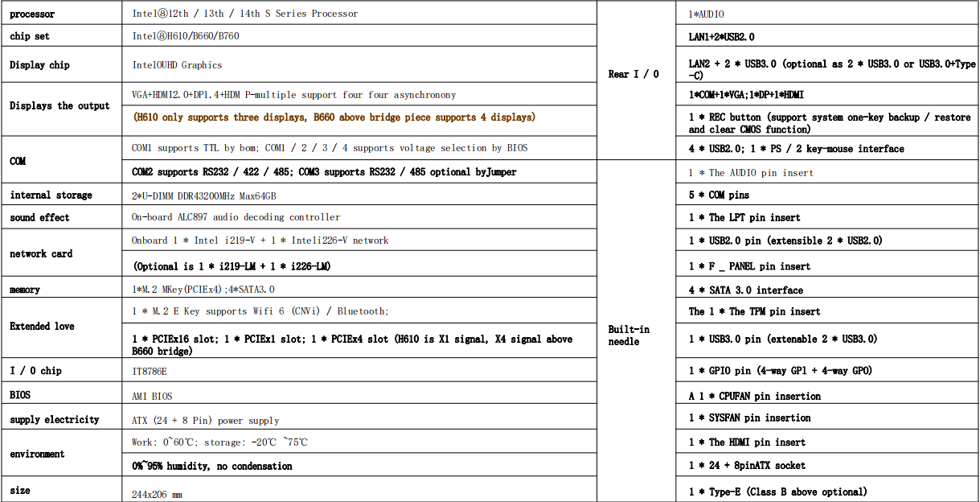Click the 'supply electricity' row label

click(x=55, y=419)
